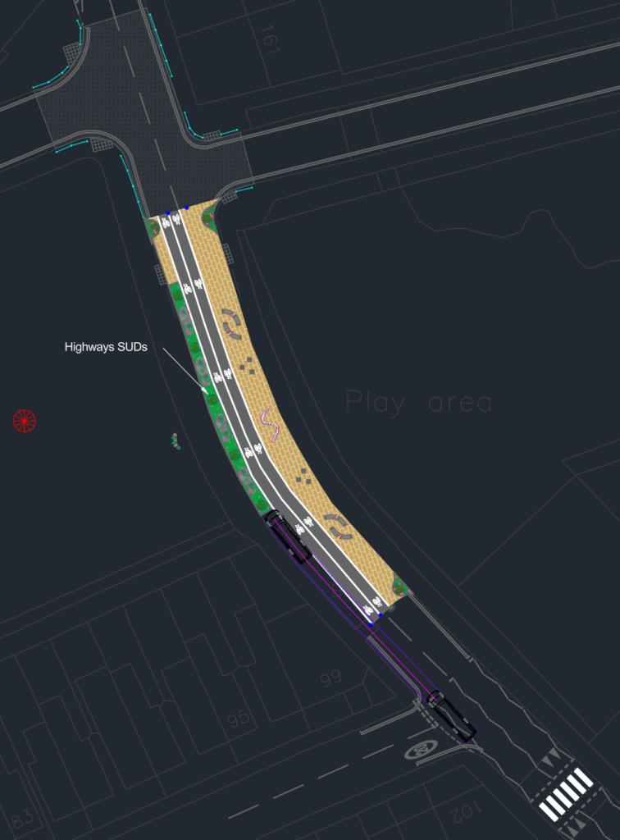Click the house number 95 label

tap(239, 718)
